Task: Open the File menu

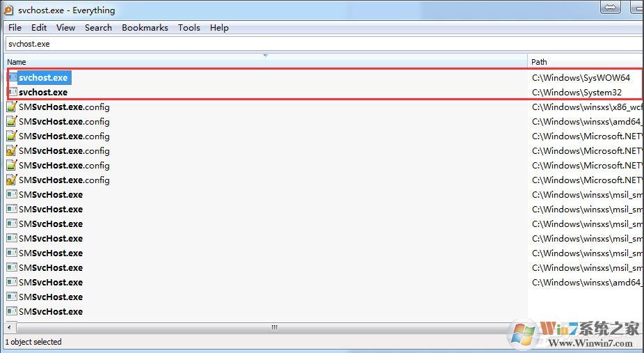Action: click(x=15, y=28)
